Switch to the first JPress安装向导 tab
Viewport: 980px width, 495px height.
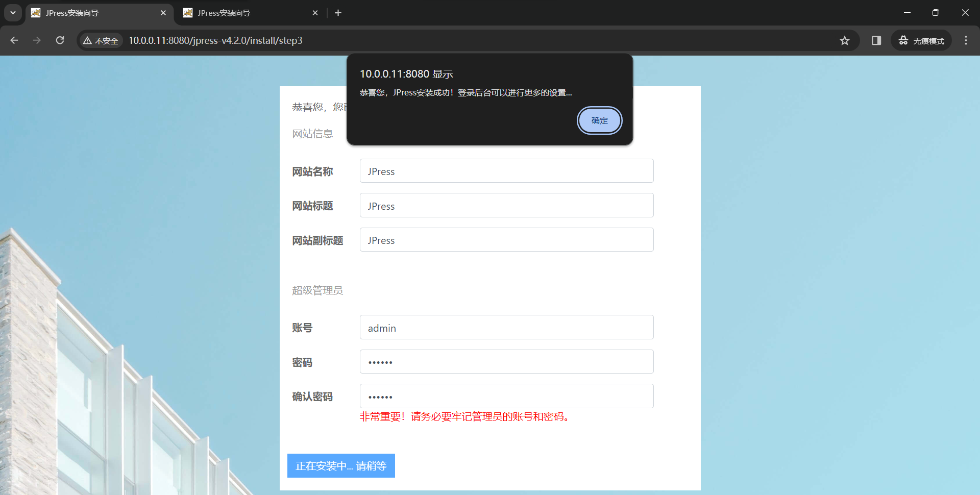click(x=100, y=13)
